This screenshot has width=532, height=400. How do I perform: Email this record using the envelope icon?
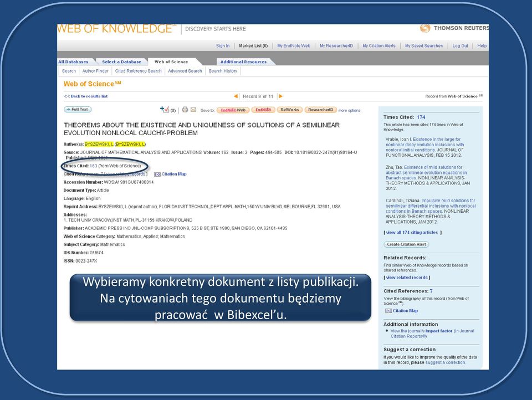click(x=193, y=110)
